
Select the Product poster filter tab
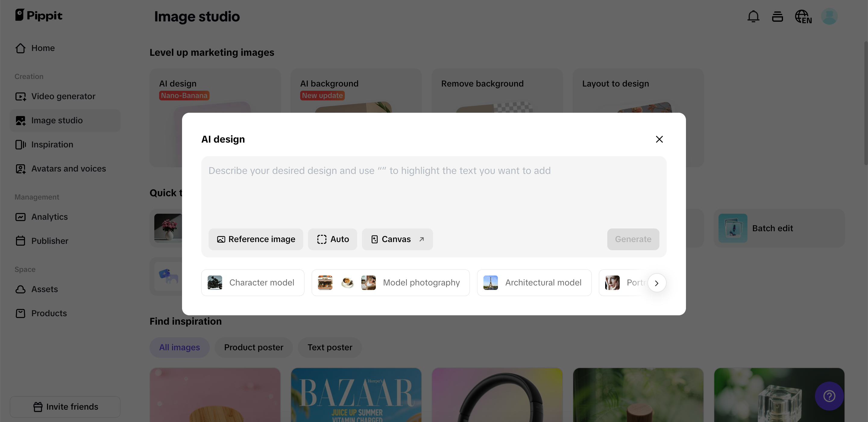254,347
